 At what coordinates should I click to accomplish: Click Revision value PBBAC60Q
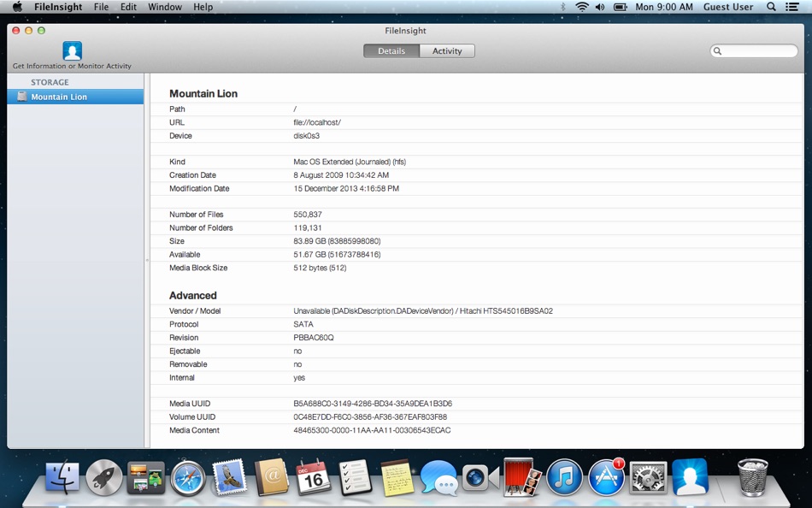pos(314,338)
